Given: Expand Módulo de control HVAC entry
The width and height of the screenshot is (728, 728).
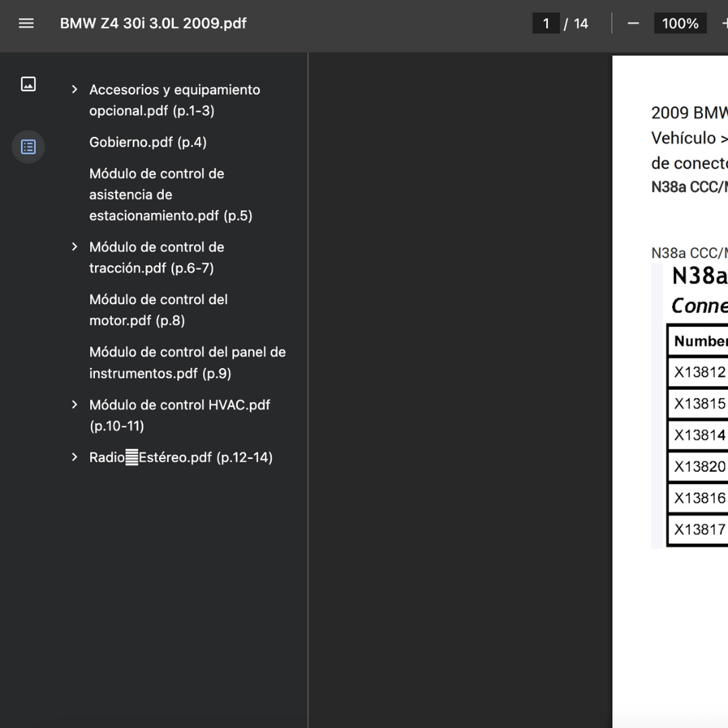Looking at the screenshot, I should click(x=74, y=404).
